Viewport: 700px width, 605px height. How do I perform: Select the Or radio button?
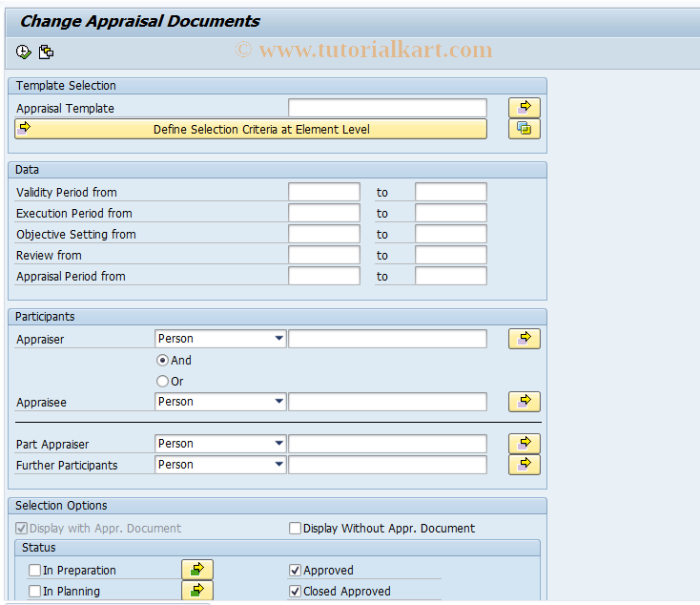tap(162, 381)
